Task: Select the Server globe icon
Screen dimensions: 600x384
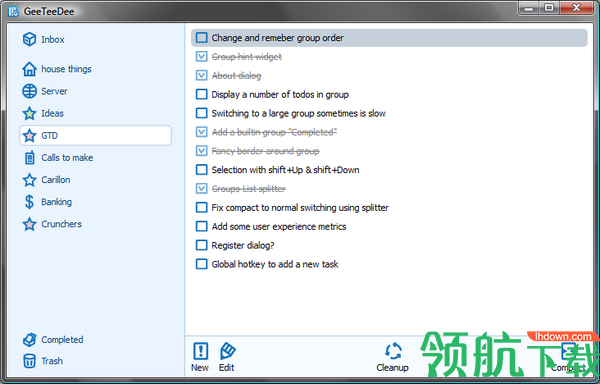Action: tap(29, 91)
